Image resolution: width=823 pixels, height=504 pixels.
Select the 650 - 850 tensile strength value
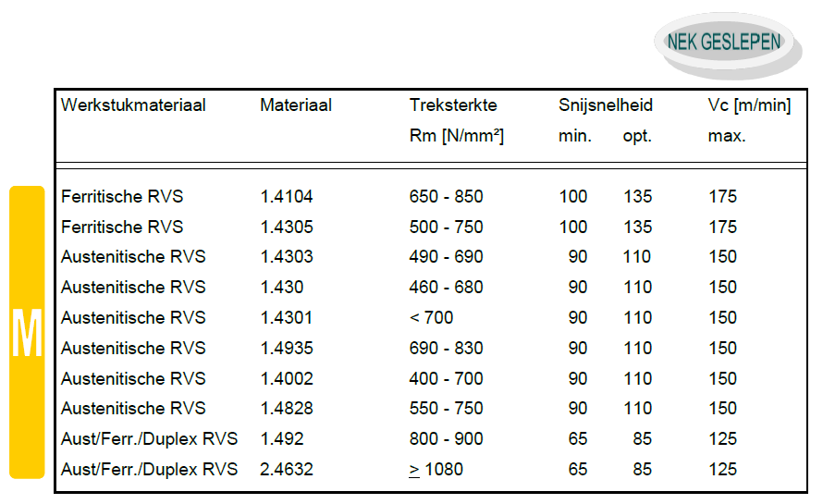coord(446,197)
